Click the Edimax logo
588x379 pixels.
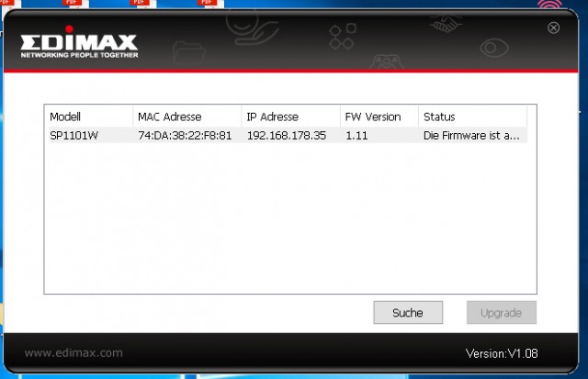pos(79,42)
